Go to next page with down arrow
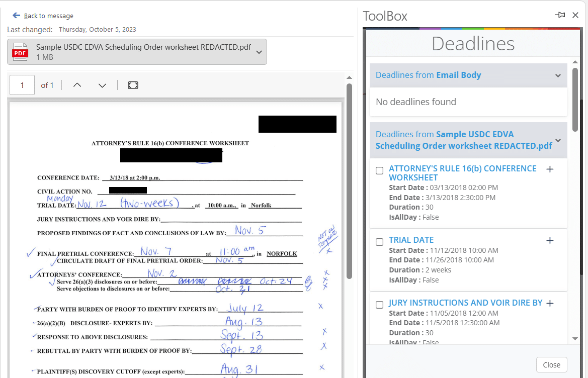 [x=102, y=85]
